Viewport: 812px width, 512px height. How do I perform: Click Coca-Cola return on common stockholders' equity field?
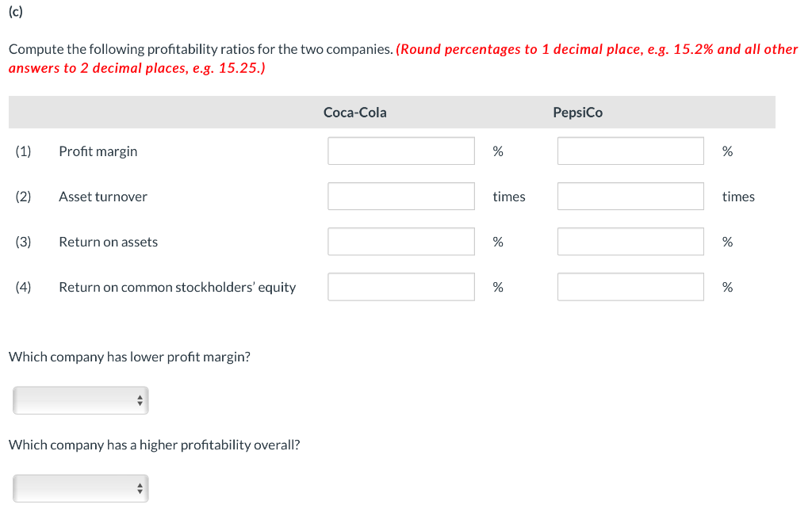point(400,287)
